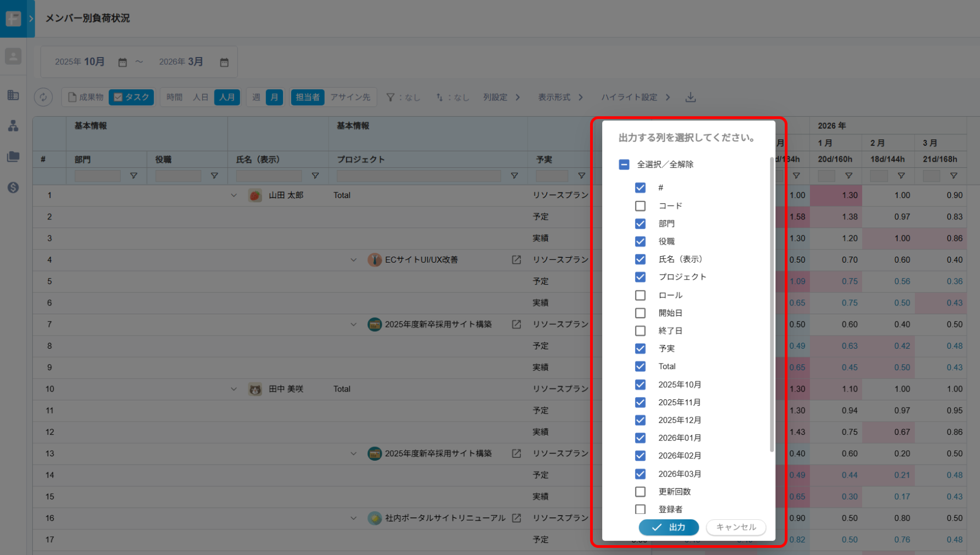Check the 更新回数 column checkbox
The image size is (980, 555).
(x=640, y=491)
